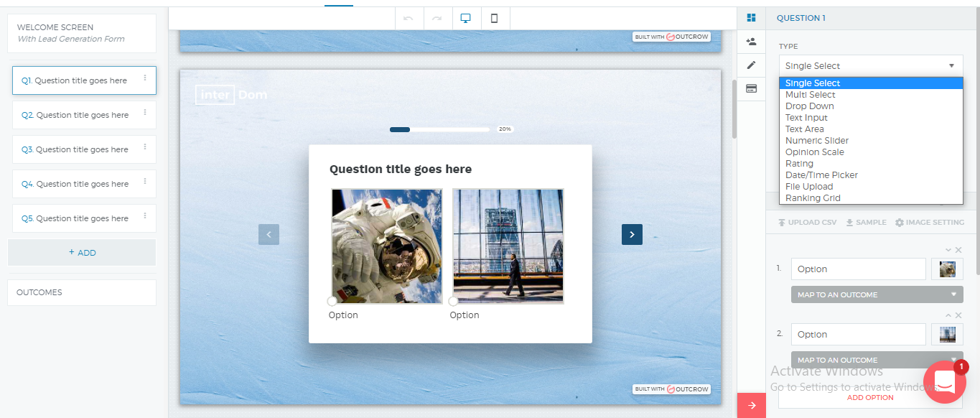Choose Opinion Scale from type list
980x418 pixels.
point(871,152)
